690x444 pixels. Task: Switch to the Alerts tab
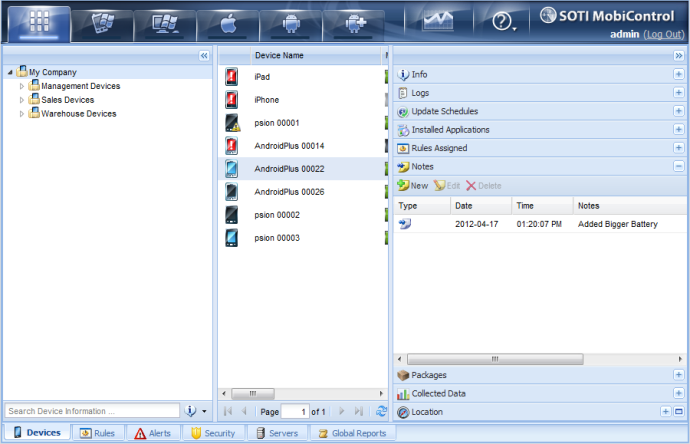[153, 433]
